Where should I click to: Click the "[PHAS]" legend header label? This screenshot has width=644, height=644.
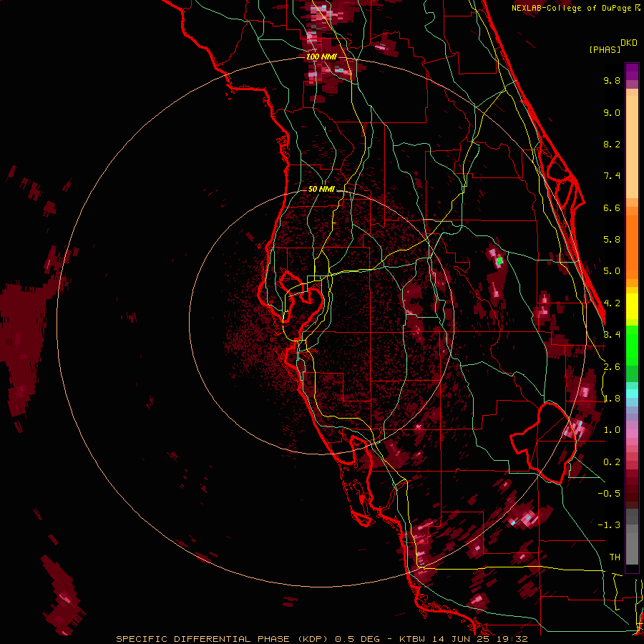point(605,49)
